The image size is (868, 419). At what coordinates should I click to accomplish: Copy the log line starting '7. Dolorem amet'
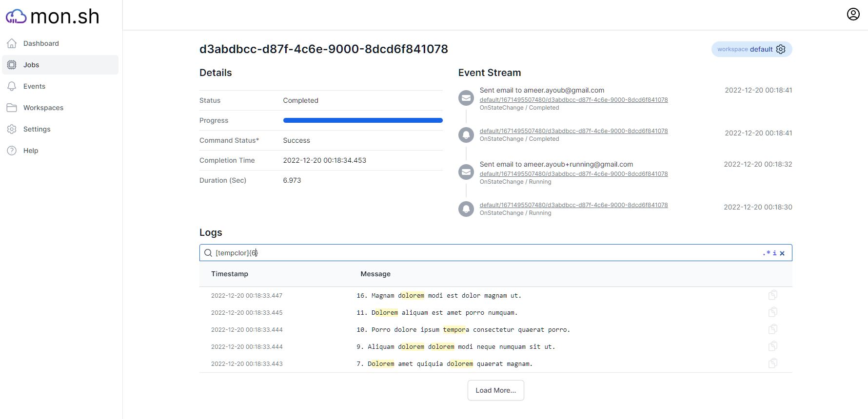tap(772, 363)
